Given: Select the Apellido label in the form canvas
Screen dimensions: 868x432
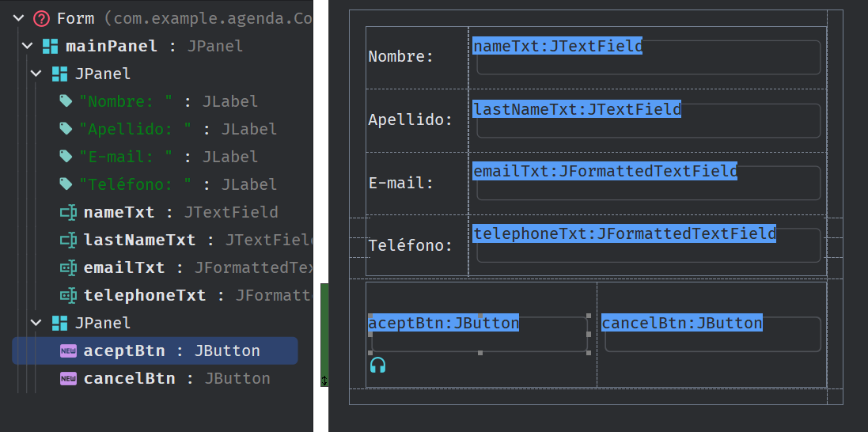Looking at the screenshot, I should tap(411, 120).
